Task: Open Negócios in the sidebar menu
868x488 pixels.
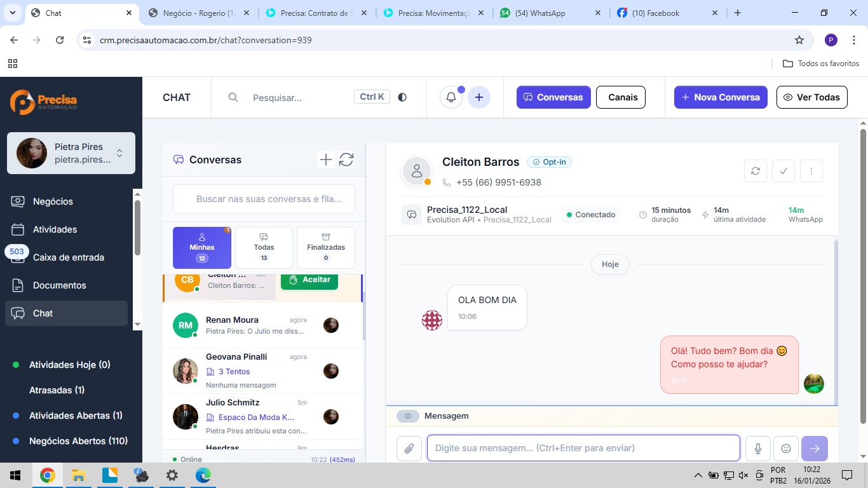Action: click(53, 201)
